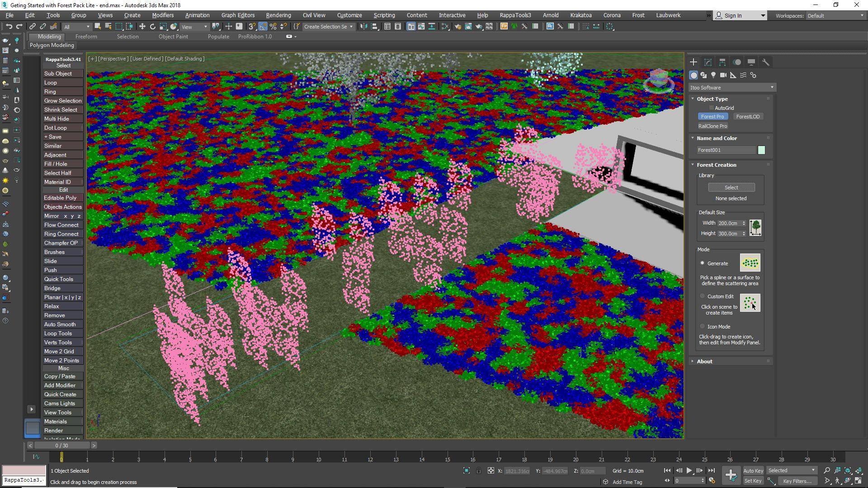Switch to Icon Mode creation
Image resolution: width=868 pixels, height=488 pixels.
[x=702, y=326]
